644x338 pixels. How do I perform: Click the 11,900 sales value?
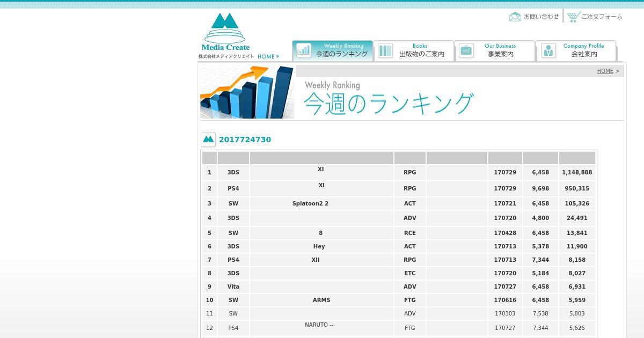point(577,246)
